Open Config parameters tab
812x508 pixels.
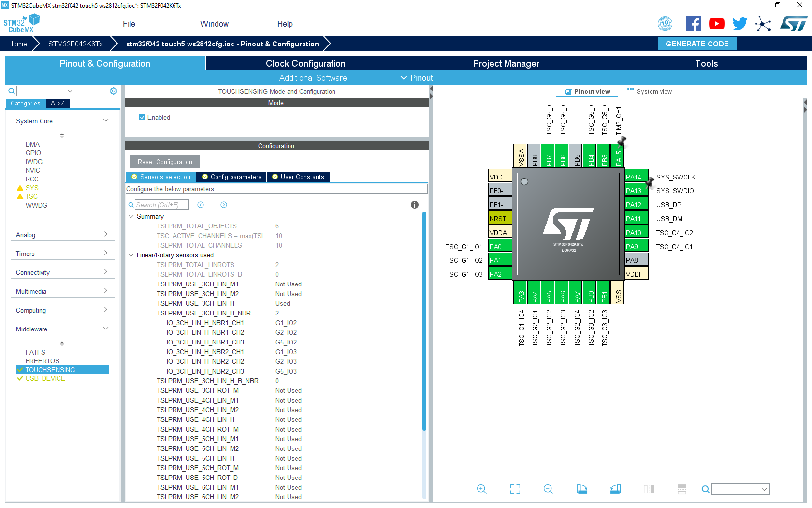coord(232,177)
